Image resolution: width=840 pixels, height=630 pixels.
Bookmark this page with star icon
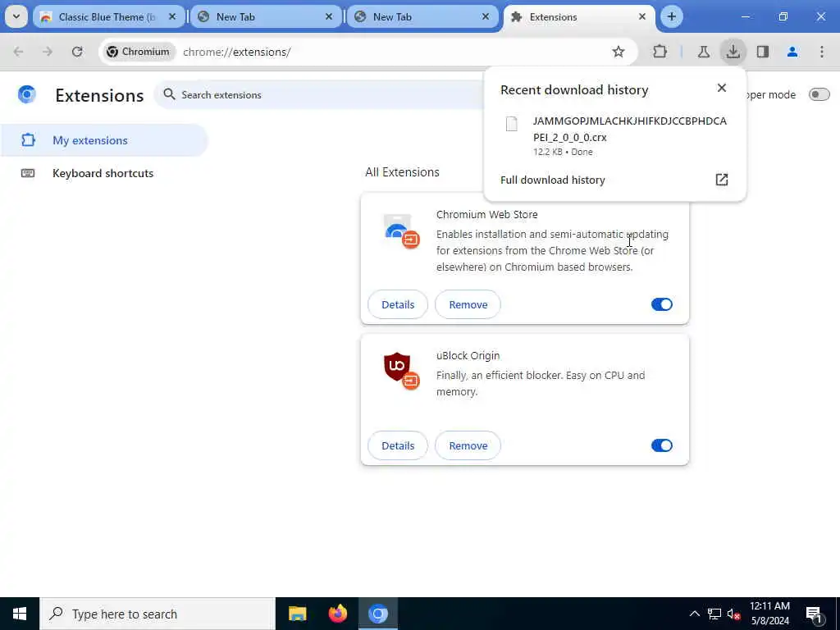click(x=619, y=52)
